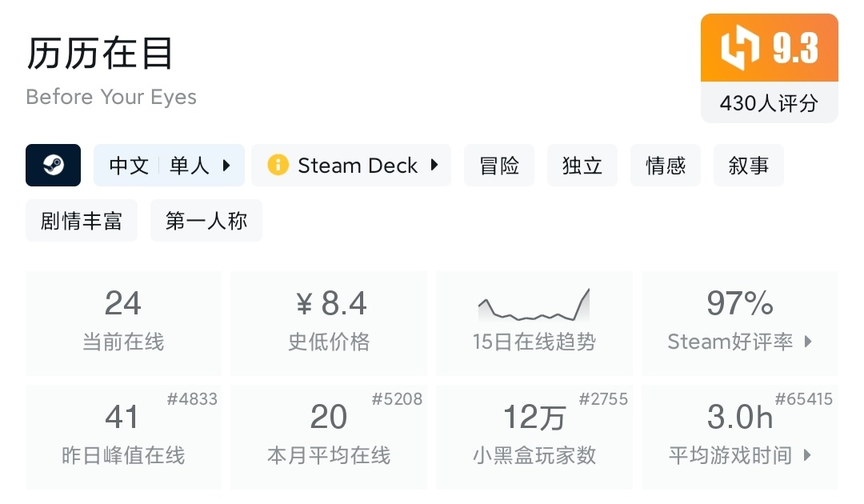Open Steam好评率 details arrow

(x=808, y=342)
